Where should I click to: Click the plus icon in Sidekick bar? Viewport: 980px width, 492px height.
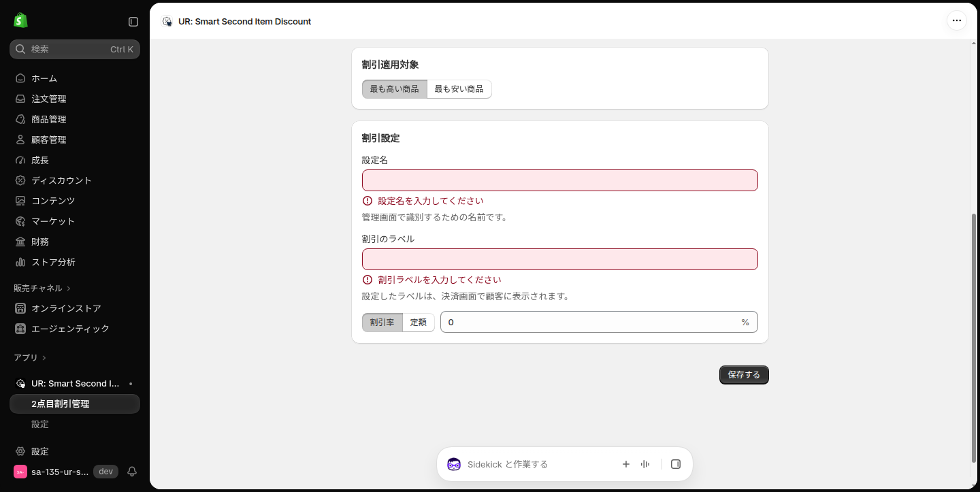pos(626,464)
